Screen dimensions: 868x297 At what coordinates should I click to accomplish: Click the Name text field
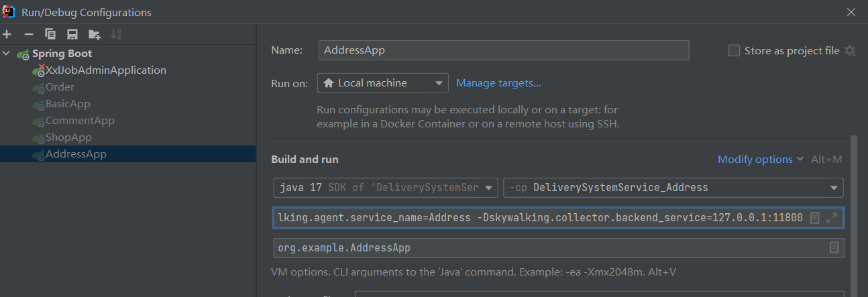pyautogui.click(x=503, y=50)
